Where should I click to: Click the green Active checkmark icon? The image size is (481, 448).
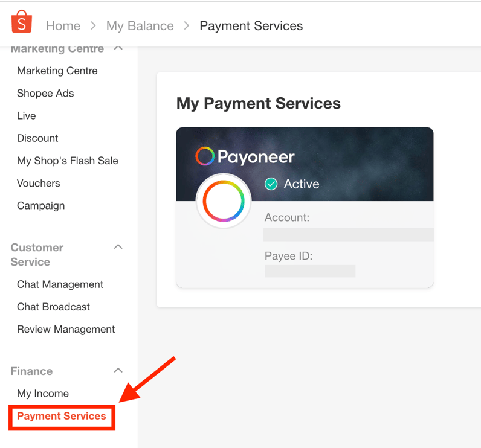click(x=271, y=184)
